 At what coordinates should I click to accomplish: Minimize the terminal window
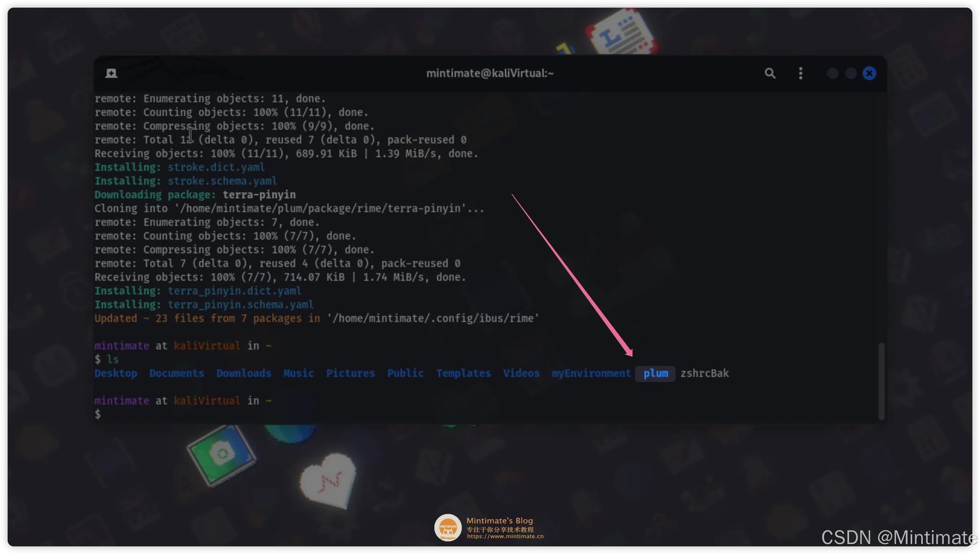[832, 73]
